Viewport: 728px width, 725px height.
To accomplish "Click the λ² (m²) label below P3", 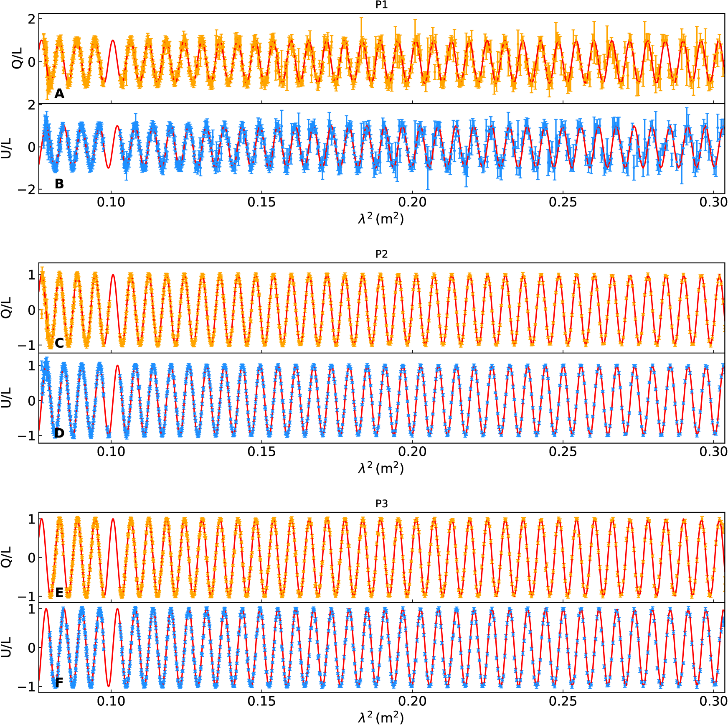I will 381,717.
